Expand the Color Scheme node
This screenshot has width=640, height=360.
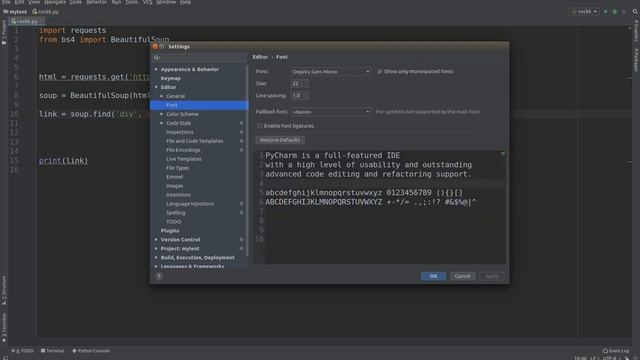[x=162, y=114]
